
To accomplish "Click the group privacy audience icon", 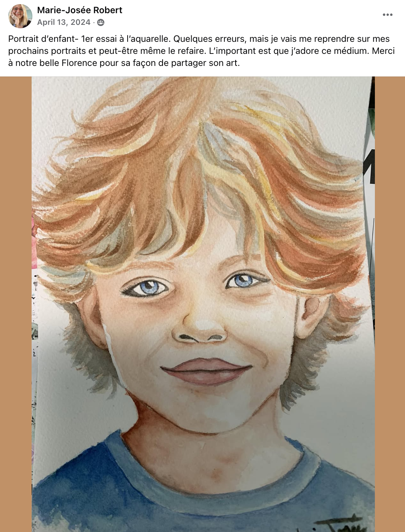I will coord(101,23).
